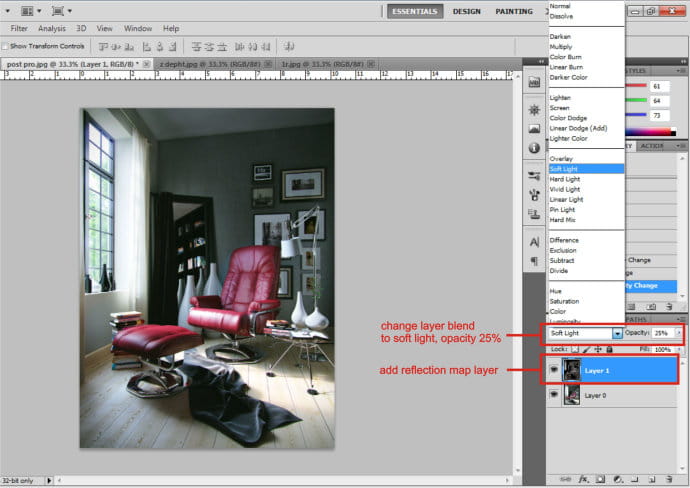Choose Overlay from the blend mode list
The height and width of the screenshot is (488, 690).
[x=561, y=158]
